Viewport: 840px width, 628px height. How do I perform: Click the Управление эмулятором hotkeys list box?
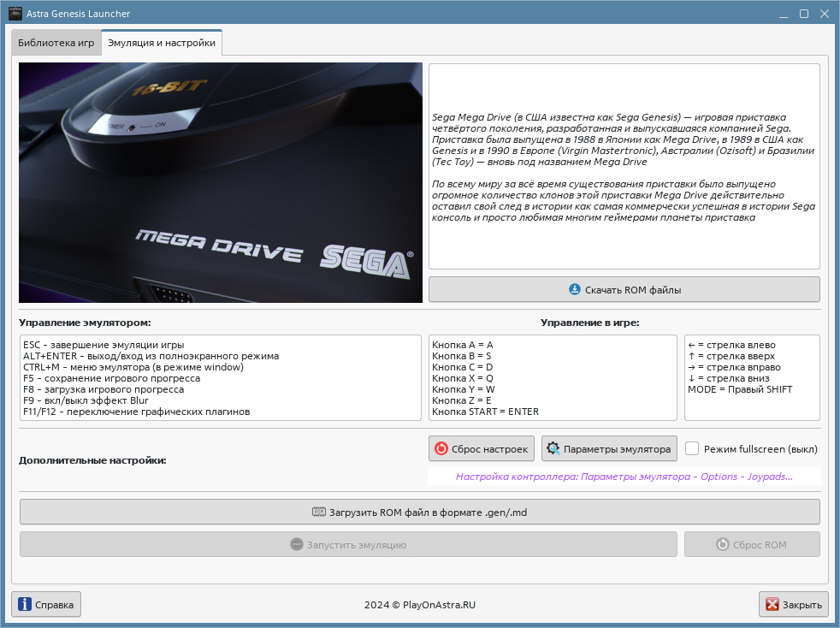[221, 378]
